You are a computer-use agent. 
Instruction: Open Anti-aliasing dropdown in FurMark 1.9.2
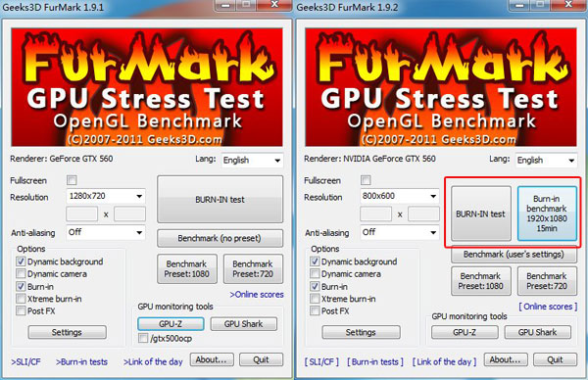tap(400, 232)
